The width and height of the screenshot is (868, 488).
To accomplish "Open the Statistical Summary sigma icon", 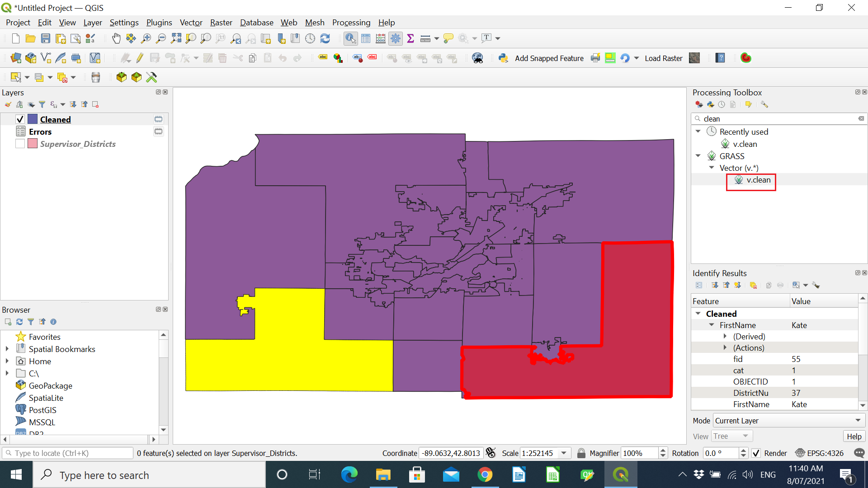I will point(410,38).
